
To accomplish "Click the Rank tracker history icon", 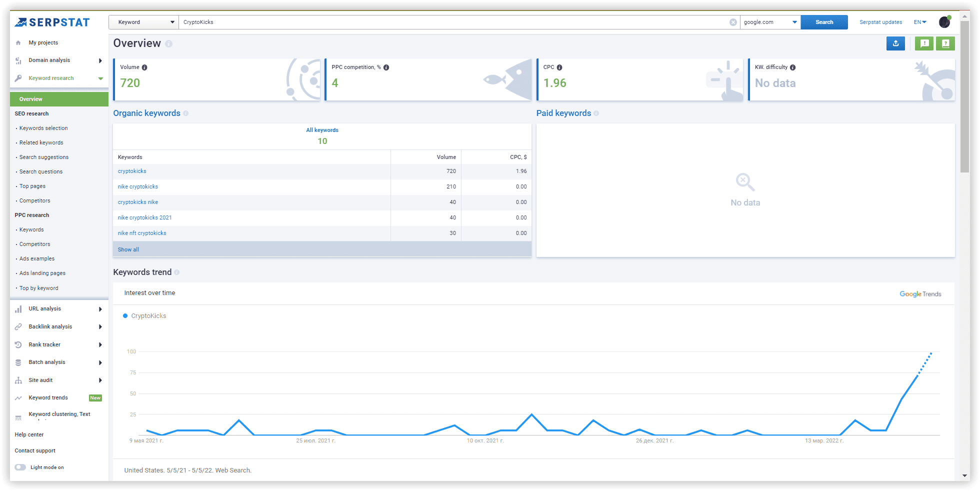I will click(18, 345).
